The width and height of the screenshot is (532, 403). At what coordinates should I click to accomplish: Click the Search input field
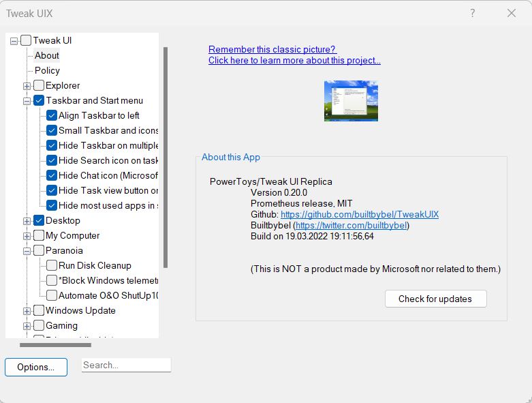(x=126, y=365)
